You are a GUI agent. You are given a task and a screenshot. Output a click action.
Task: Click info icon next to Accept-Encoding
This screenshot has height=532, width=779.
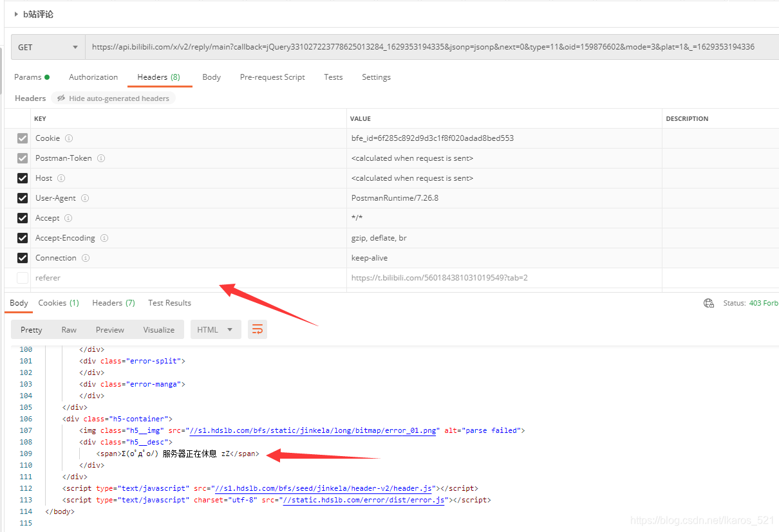[x=104, y=238]
